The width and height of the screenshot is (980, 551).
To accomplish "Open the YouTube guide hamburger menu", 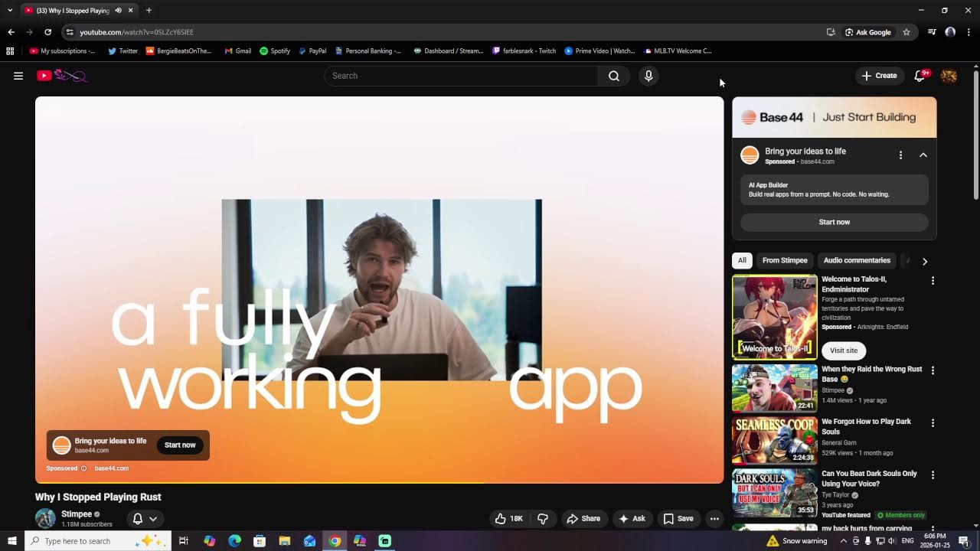I will click(x=18, y=76).
